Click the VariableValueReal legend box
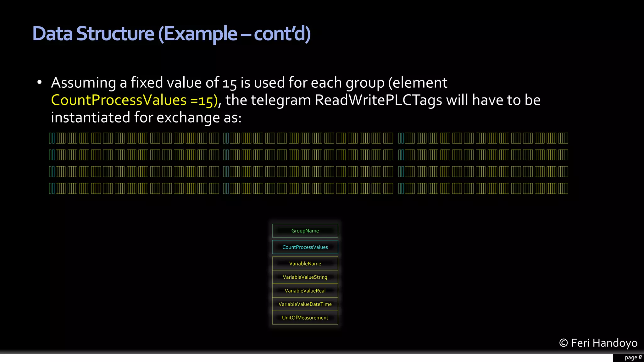The height and width of the screenshot is (362, 644). [x=305, y=291]
